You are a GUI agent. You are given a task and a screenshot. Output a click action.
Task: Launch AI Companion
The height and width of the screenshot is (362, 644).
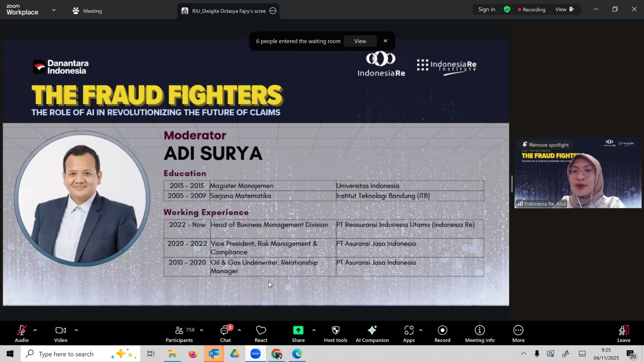[x=372, y=334]
